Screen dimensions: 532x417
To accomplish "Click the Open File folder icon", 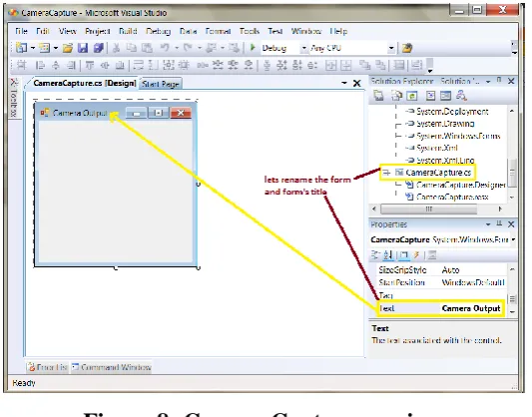I will pyautogui.click(x=68, y=48).
